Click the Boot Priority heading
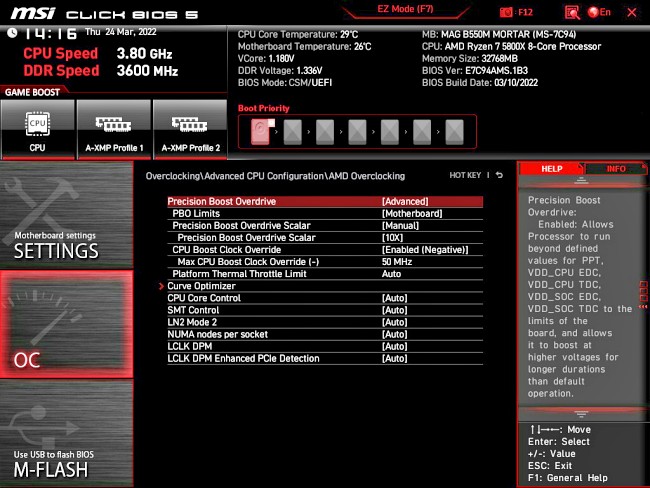The image size is (650, 488). (264, 108)
